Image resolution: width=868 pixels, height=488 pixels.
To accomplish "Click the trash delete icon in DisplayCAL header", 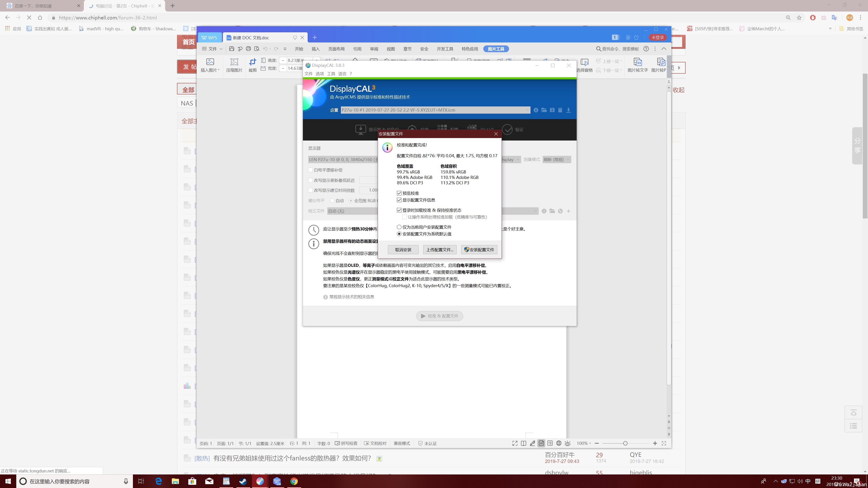I will pyautogui.click(x=560, y=110).
